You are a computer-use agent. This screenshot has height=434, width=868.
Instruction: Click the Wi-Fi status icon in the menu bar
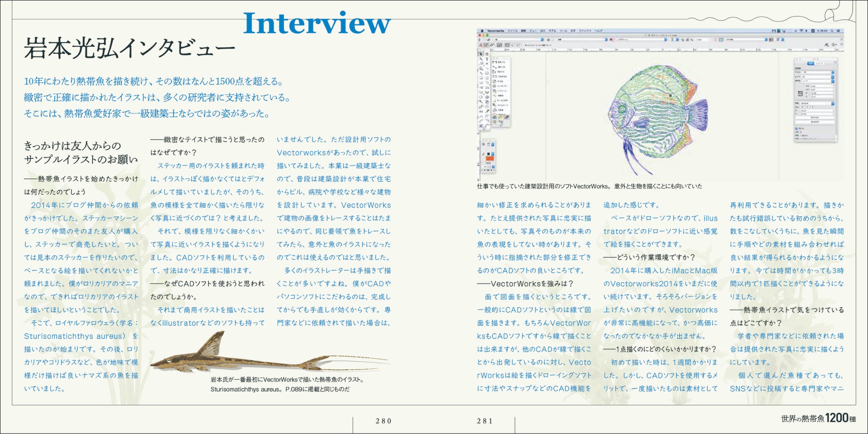click(801, 30)
